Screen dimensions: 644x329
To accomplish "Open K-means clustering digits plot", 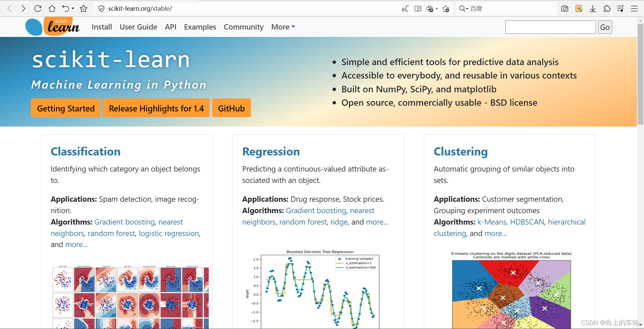I will coord(511,290).
